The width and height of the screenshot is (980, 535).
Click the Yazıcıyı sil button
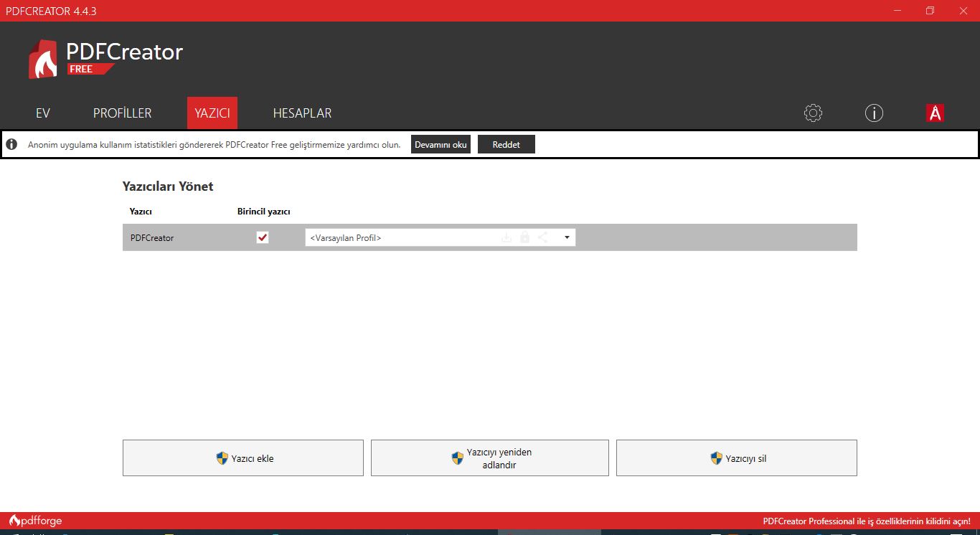tap(737, 458)
